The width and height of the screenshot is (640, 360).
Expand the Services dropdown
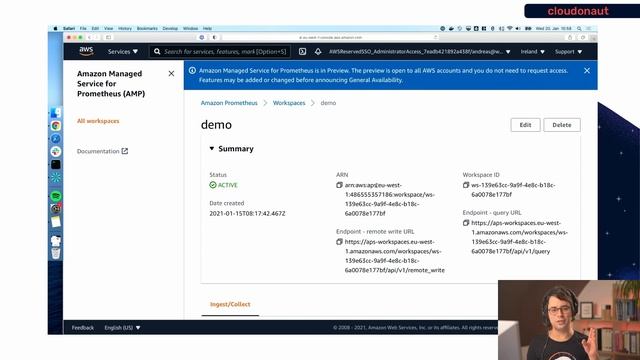tap(123, 51)
